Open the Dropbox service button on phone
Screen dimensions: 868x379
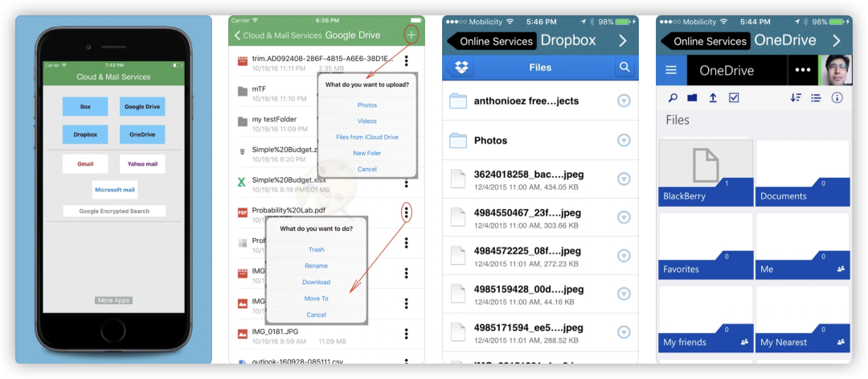[x=85, y=134]
